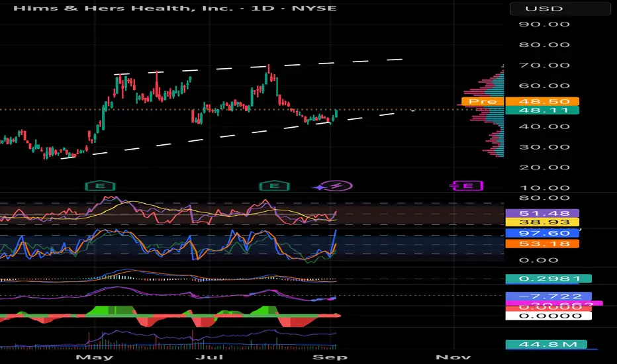The image size is (617, 364).
Task: Click the RSI value label 51.48
Action: 542,214
